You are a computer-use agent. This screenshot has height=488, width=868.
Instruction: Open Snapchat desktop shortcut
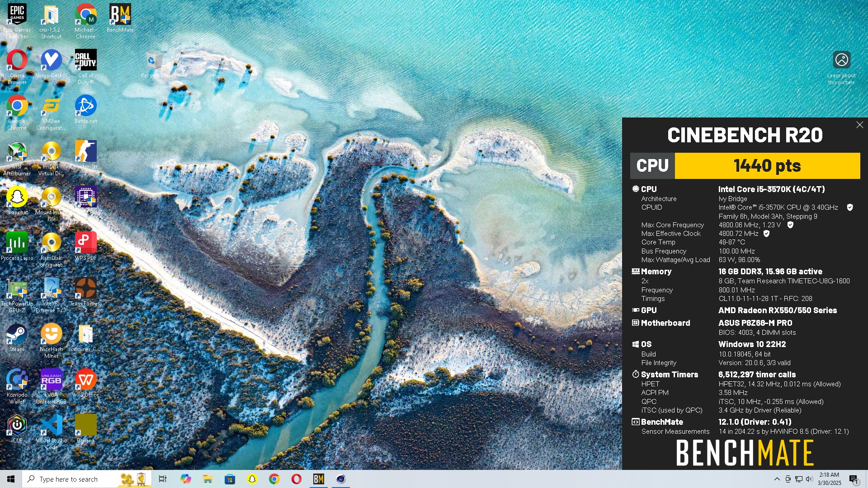[17, 201]
